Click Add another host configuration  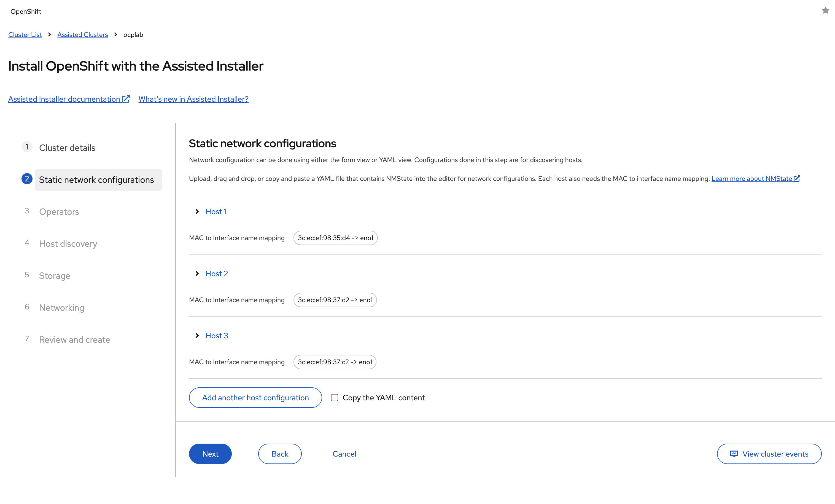click(255, 398)
